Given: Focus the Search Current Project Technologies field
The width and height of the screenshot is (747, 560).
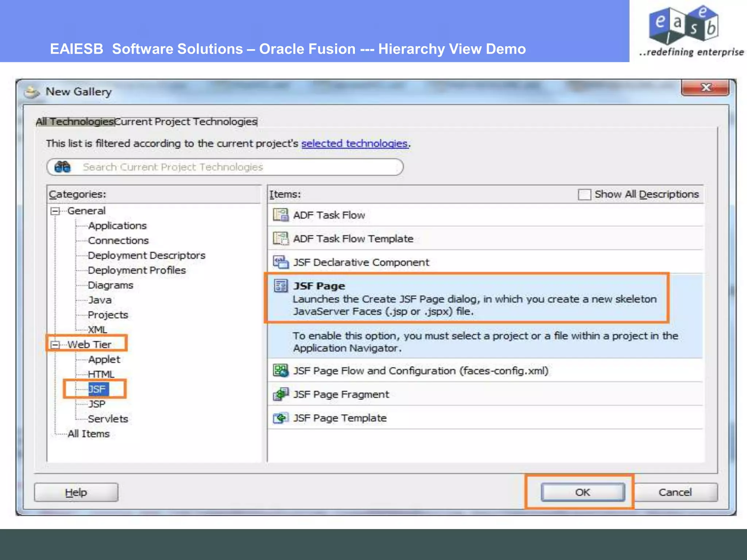Looking at the screenshot, I should [x=225, y=167].
